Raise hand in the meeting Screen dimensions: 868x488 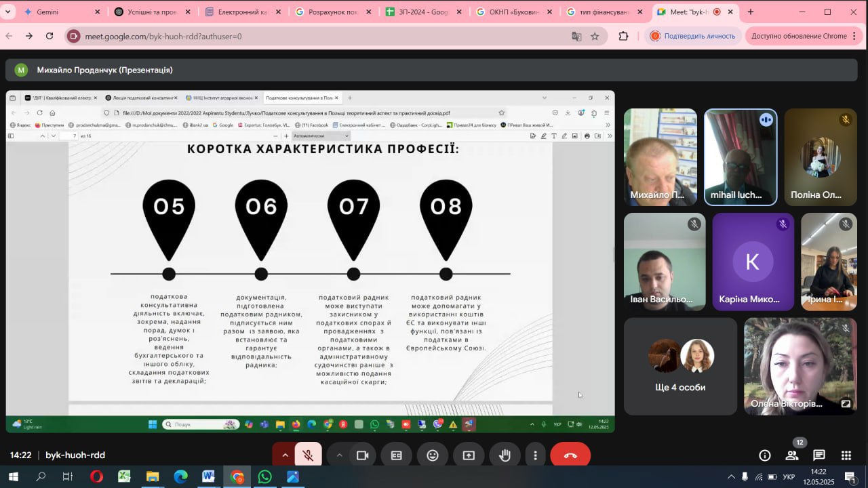tap(505, 455)
